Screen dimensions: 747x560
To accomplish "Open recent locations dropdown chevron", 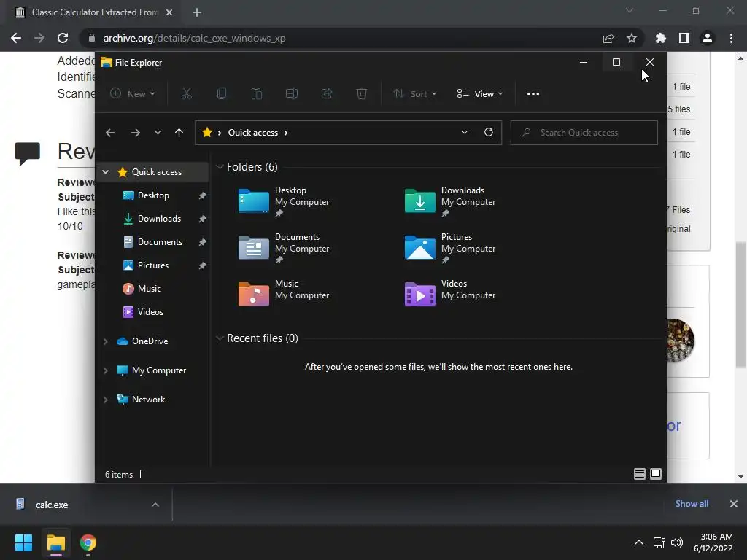I will pos(158,133).
